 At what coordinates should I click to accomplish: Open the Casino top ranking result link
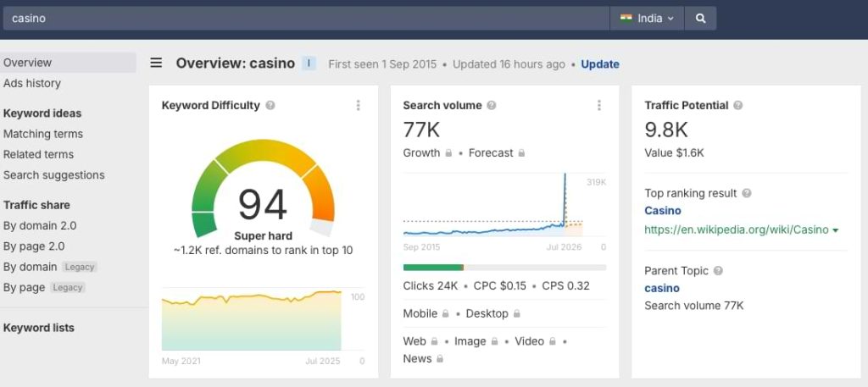[x=663, y=211]
